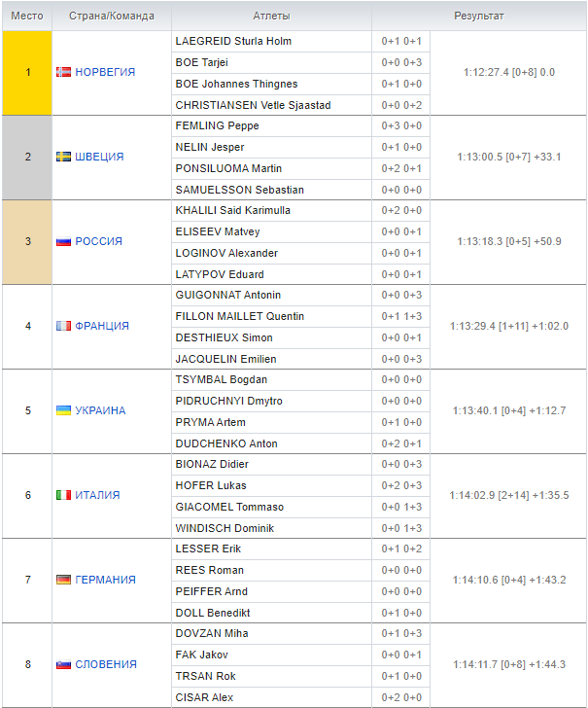Click the Germany flag icon

(x=63, y=580)
